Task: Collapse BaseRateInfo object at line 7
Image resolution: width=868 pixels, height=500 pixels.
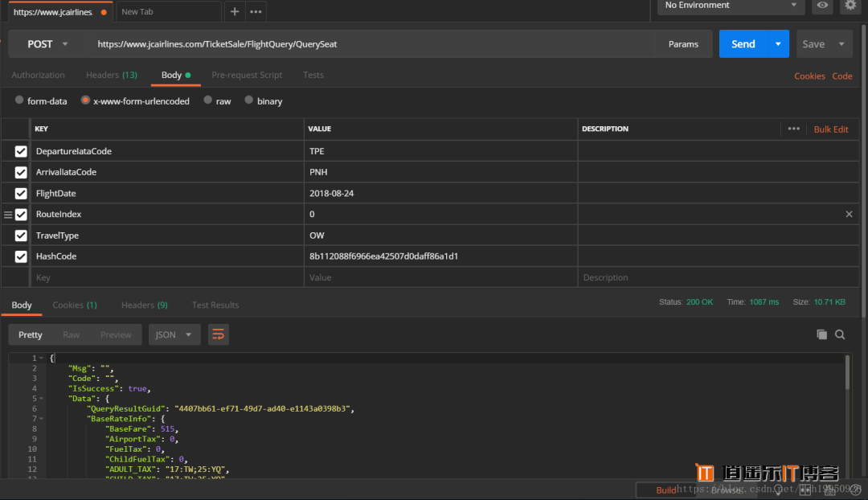Action: [x=42, y=419]
